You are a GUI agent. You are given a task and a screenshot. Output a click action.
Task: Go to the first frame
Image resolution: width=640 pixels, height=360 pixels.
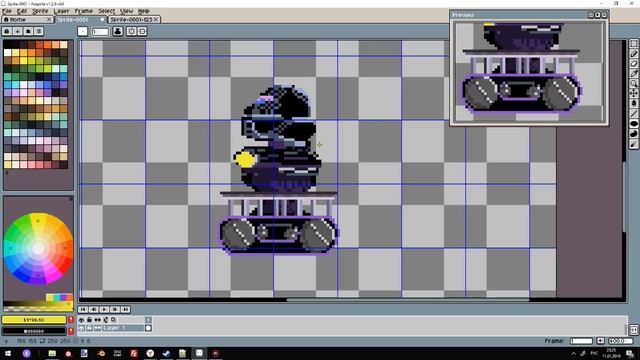(x=83, y=309)
